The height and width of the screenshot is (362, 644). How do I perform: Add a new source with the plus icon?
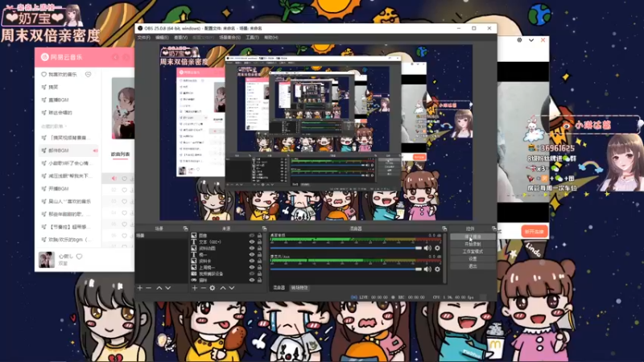click(x=195, y=288)
